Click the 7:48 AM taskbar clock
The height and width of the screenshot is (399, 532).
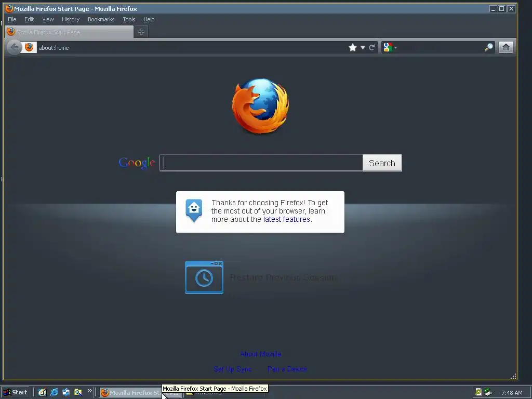point(512,393)
